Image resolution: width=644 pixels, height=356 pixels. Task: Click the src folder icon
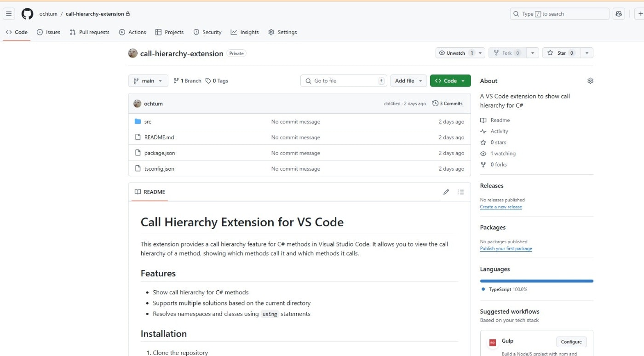coord(138,121)
